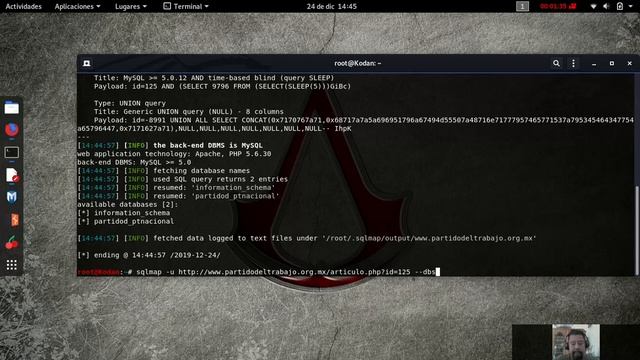Click 'Generic UNION query (NULL) - 8 columns' title
The width and height of the screenshot is (640, 360).
(203, 111)
